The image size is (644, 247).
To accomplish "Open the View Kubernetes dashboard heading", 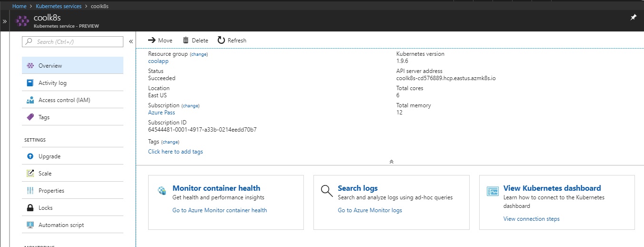I will click(x=552, y=188).
